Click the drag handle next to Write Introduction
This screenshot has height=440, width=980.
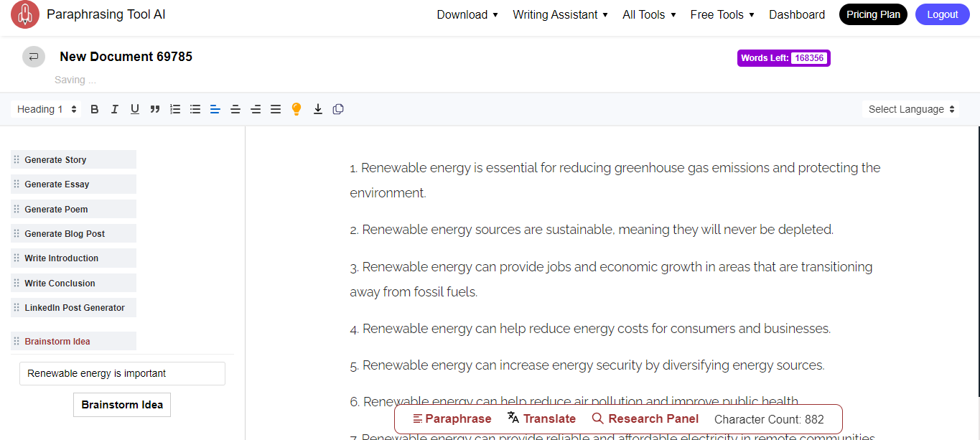(x=17, y=258)
